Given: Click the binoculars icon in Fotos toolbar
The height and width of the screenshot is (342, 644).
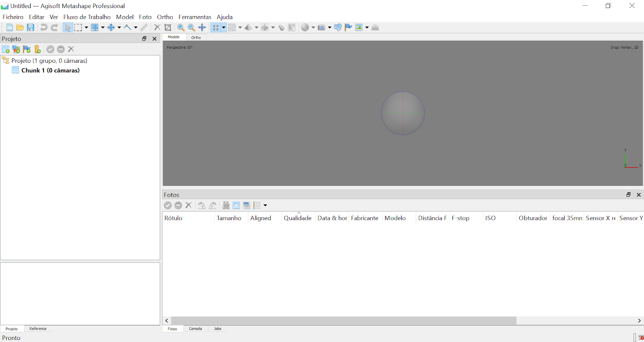Looking at the screenshot, I should [x=226, y=206].
